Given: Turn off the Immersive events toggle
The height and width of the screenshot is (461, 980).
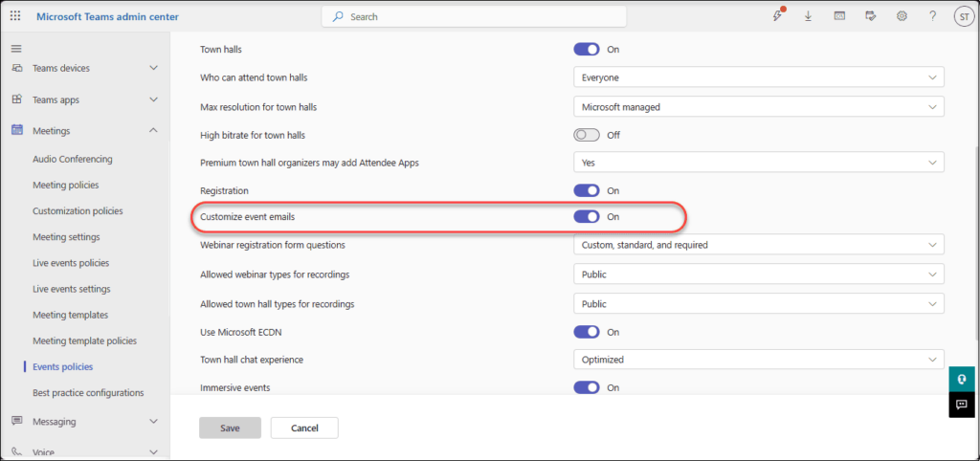Looking at the screenshot, I should pyautogui.click(x=587, y=387).
